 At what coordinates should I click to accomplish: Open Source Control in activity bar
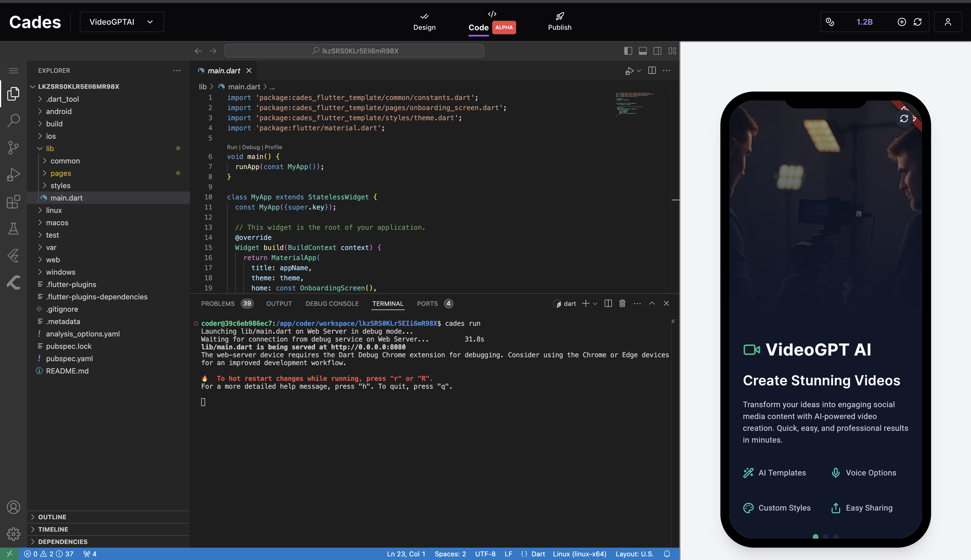point(13,147)
